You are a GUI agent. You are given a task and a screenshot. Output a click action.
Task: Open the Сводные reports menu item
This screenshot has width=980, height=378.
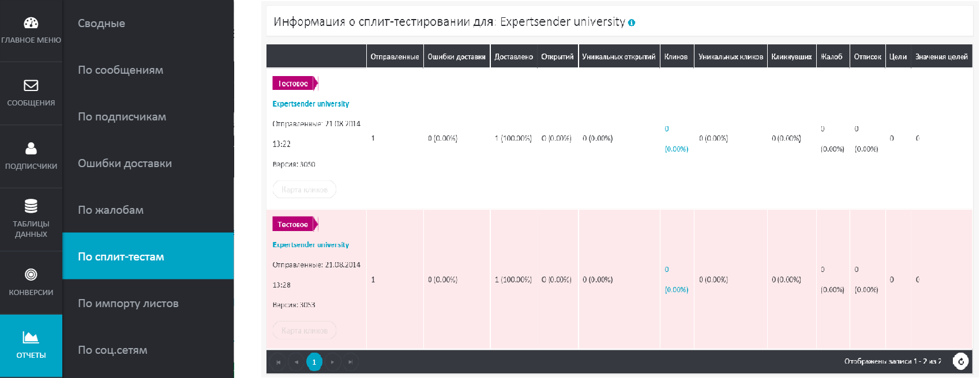point(102,24)
